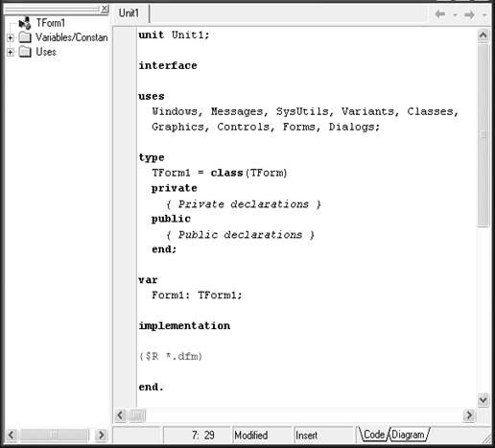495x448 pixels.
Task: Click 'Classes' in the uses clause
Action: pyautogui.click(x=430, y=111)
